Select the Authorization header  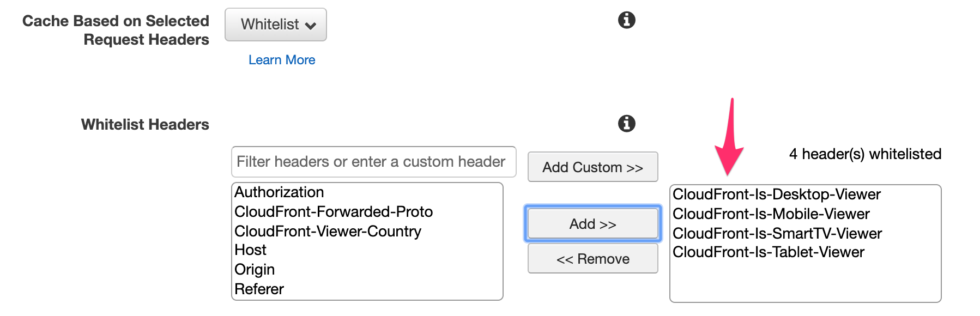279,192
